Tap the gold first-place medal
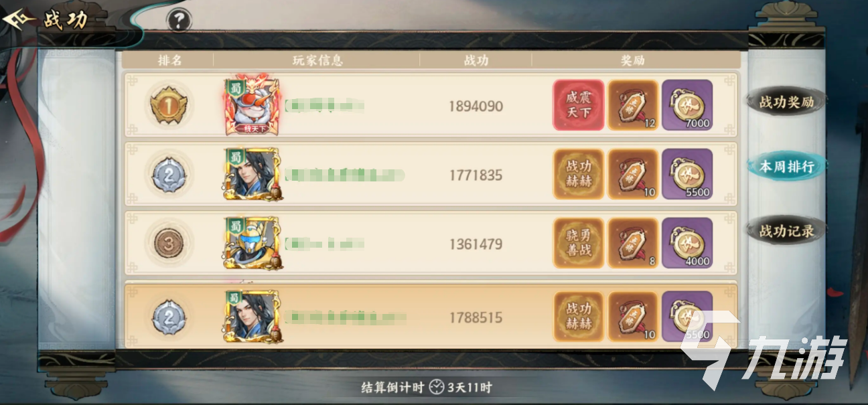 click(x=169, y=106)
